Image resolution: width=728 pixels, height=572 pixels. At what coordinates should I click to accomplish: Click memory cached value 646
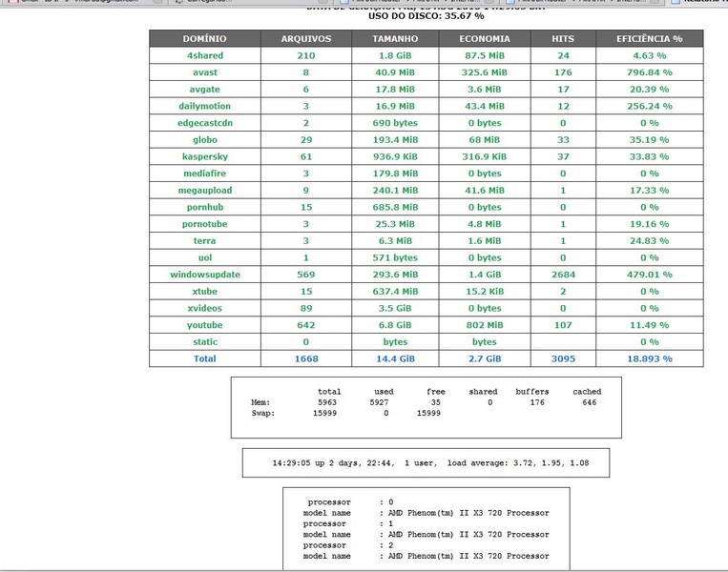[x=590, y=402]
